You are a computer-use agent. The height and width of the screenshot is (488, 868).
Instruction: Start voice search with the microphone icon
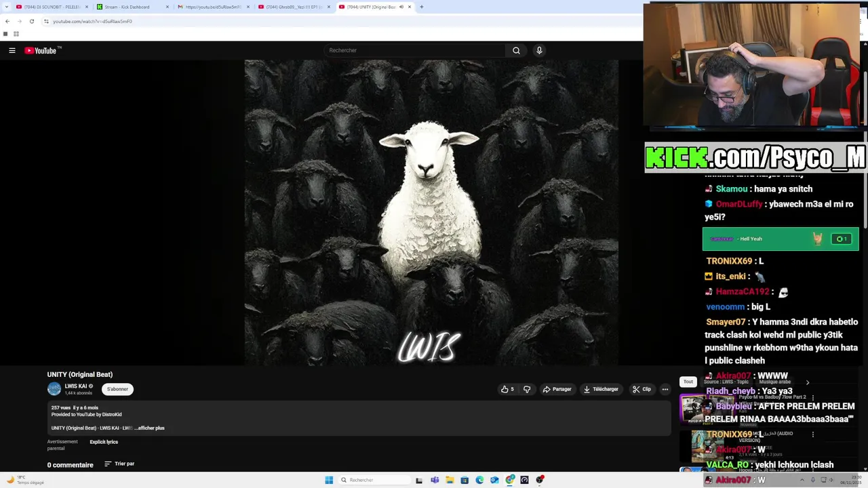click(x=539, y=50)
